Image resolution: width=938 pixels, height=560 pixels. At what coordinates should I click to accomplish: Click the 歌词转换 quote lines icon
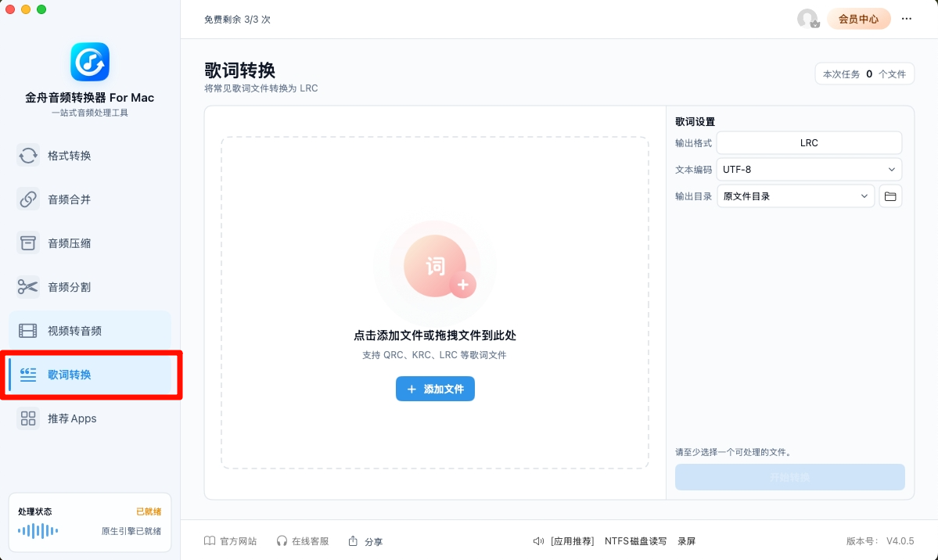pos(28,375)
